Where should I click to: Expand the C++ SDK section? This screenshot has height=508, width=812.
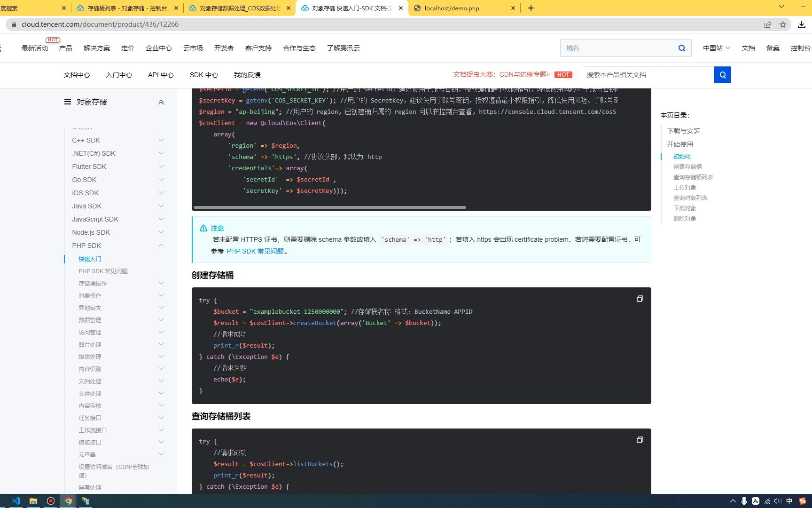pos(161,140)
